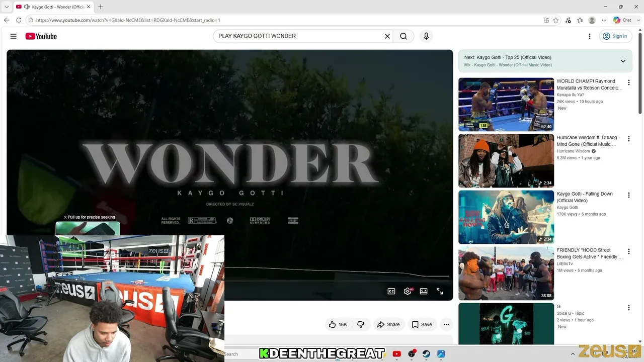Open the WORLD CHAMP! Raymond Muratalla title link
The height and width of the screenshot is (362, 644).
coord(589,84)
